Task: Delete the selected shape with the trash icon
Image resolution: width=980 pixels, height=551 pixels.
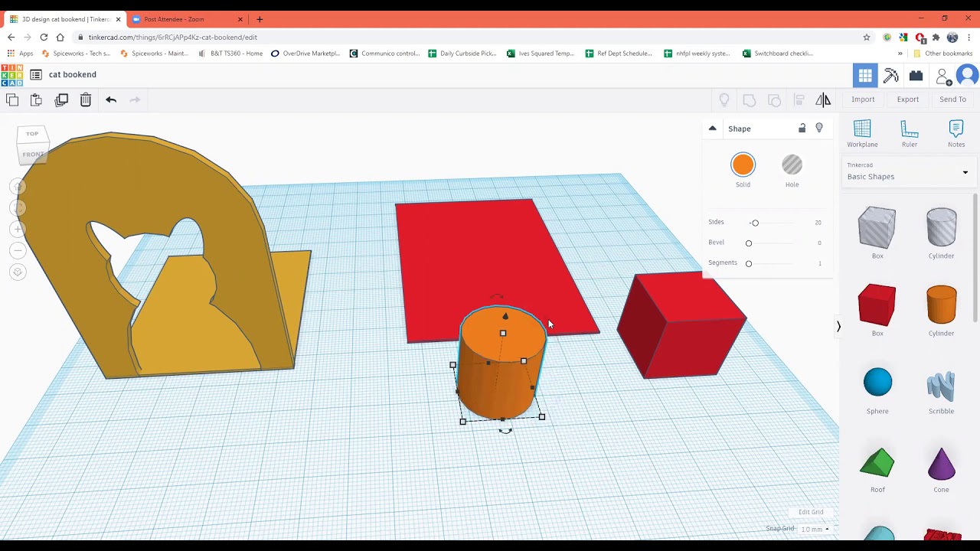Action: [x=86, y=99]
